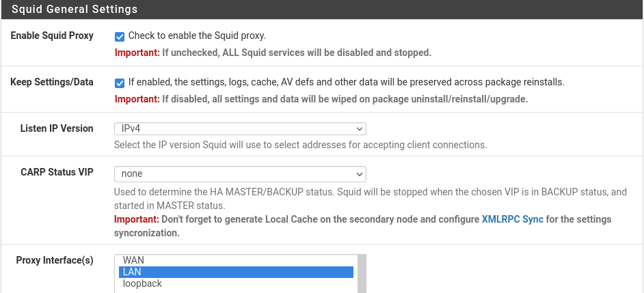This screenshot has height=293, width=644.
Task: Expand the CARP Status VIP dropdown
Action: (240, 174)
